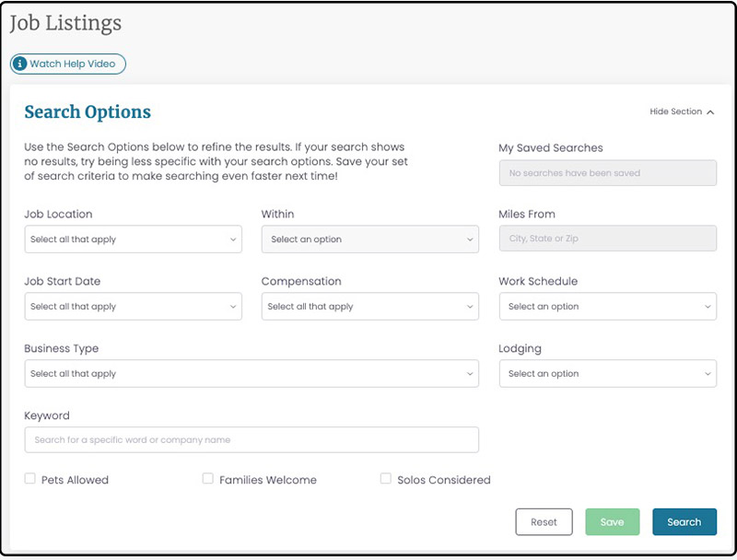Click the chevron arrow on Work Schedule dropdown

706,306
